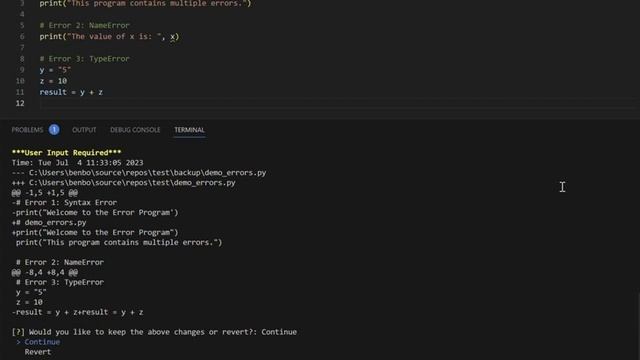Click line number 12 in editor gutter

(20, 103)
